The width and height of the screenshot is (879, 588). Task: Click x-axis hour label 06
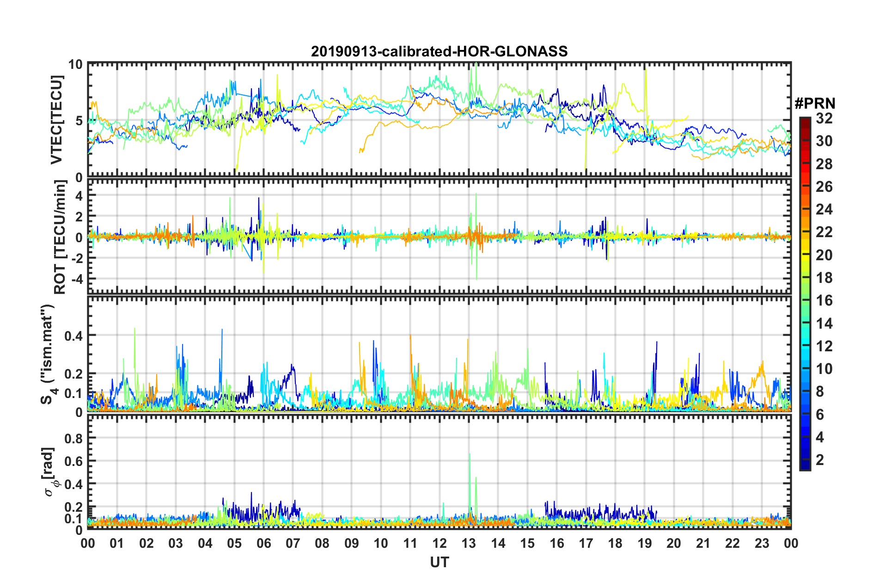tap(263, 543)
